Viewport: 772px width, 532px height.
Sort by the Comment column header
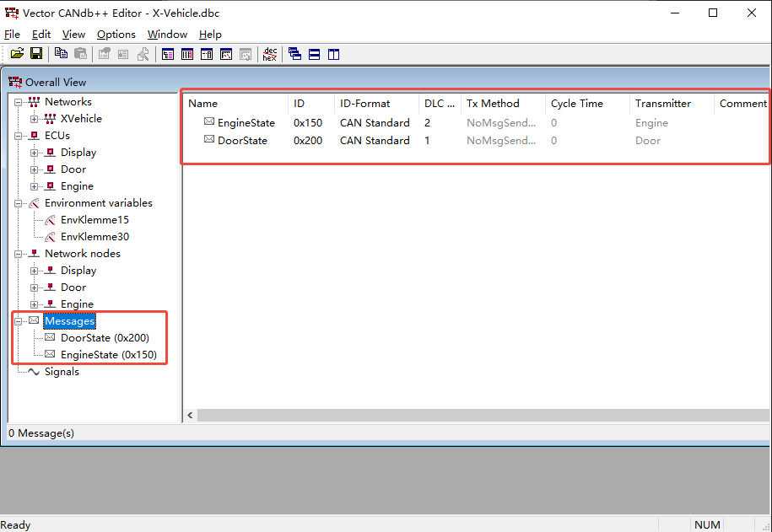point(742,104)
